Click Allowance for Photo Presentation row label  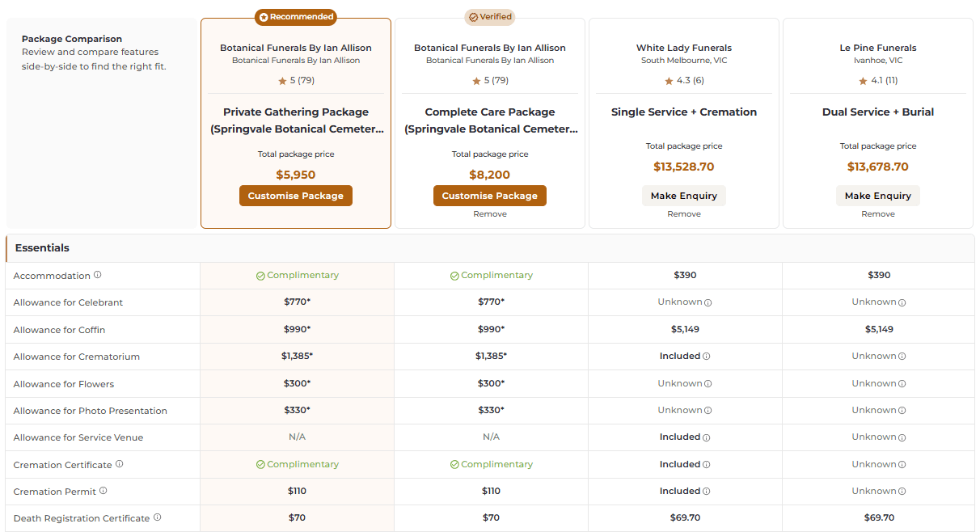click(91, 411)
